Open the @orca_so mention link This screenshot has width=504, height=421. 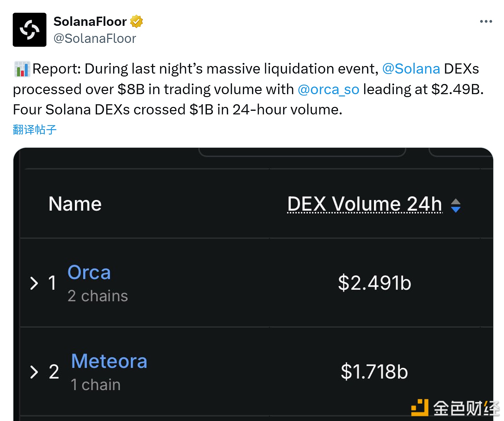point(328,89)
